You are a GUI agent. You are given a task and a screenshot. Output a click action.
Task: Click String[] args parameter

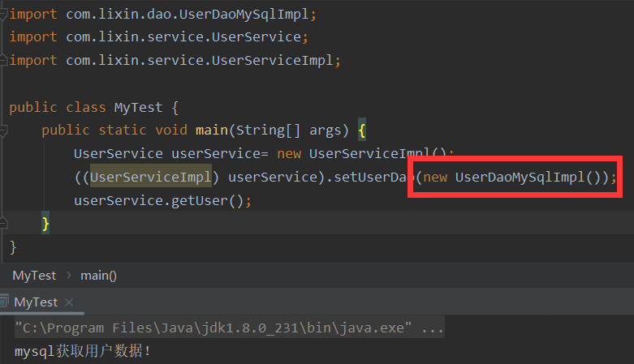tap(288, 131)
